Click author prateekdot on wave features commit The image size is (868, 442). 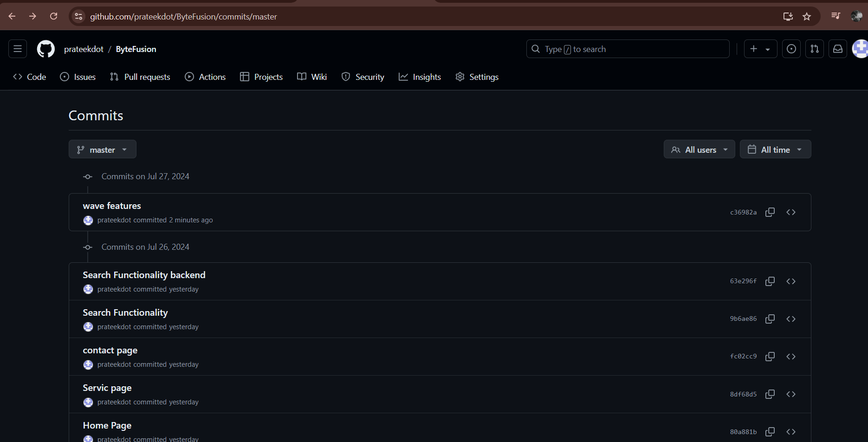point(114,220)
